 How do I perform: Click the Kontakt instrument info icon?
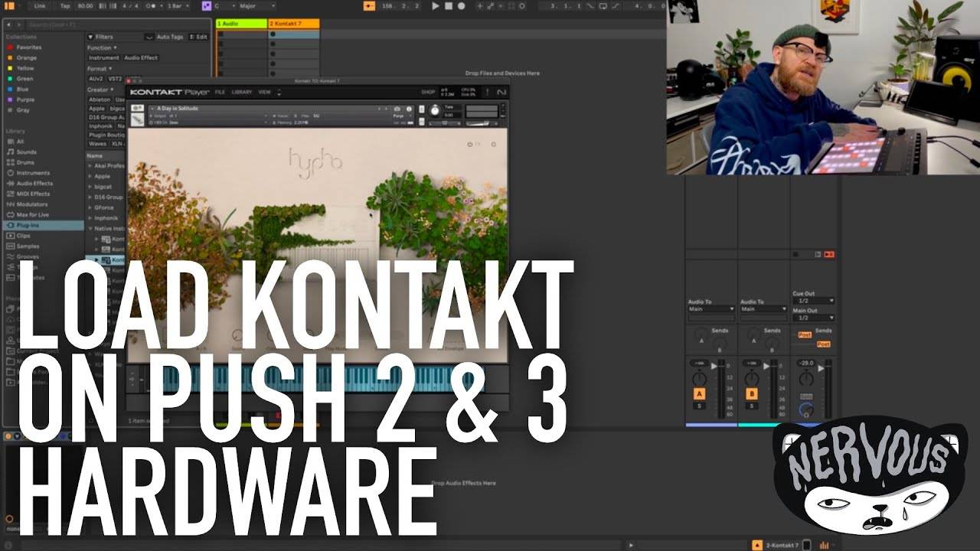point(409,109)
